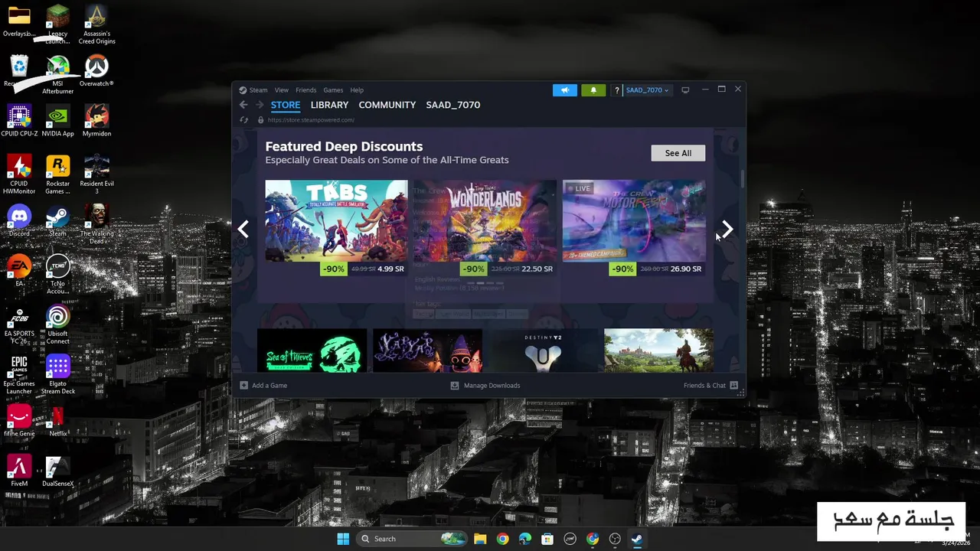Open Microsoft Edge from taskbar
This screenshot has height=551, width=980.
tap(525, 539)
